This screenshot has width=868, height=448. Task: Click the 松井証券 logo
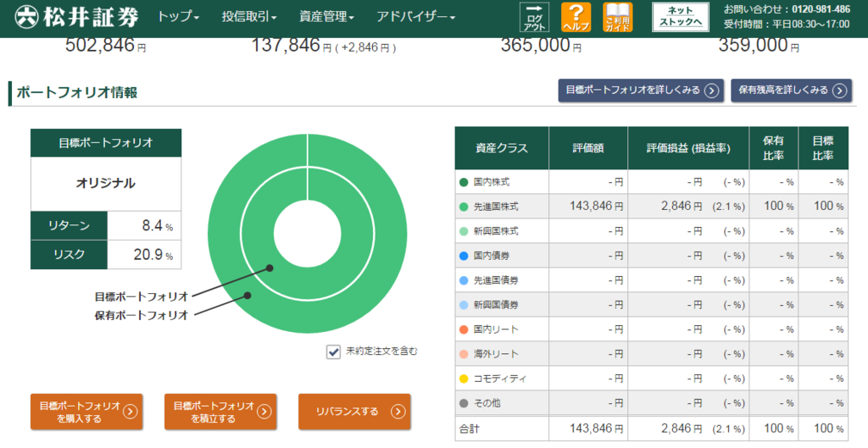tap(76, 17)
